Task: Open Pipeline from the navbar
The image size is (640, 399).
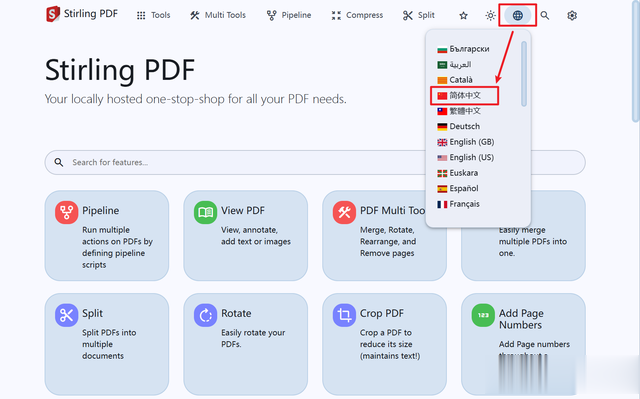Action: (289, 16)
